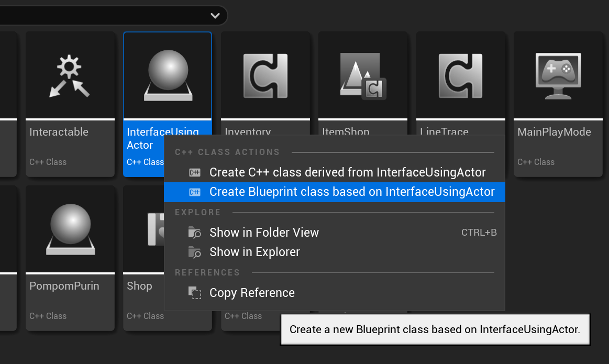Click the InterfaceUsing Actor name label
Viewport: 609px width, 364px height.
coord(163,138)
